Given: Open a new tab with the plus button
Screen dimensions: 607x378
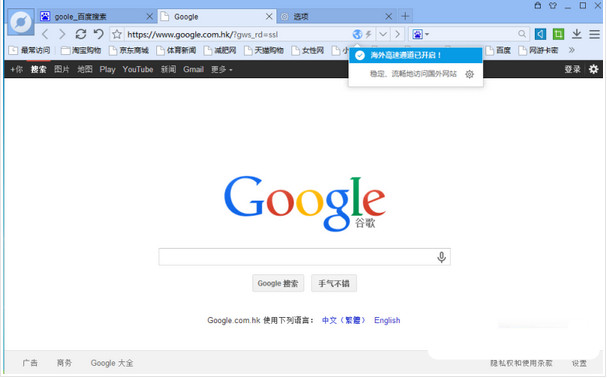Looking at the screenshot, I should [x=405, y=16].
